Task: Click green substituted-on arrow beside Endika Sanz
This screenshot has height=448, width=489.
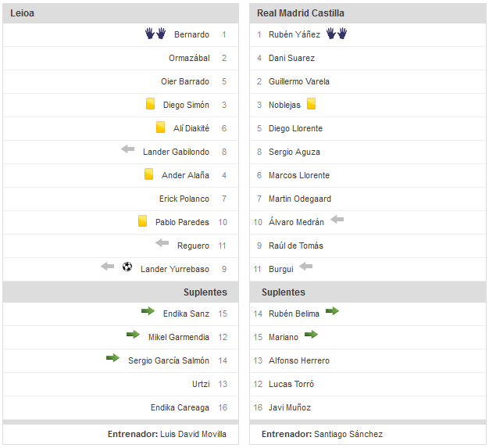Action: [148, 310]
